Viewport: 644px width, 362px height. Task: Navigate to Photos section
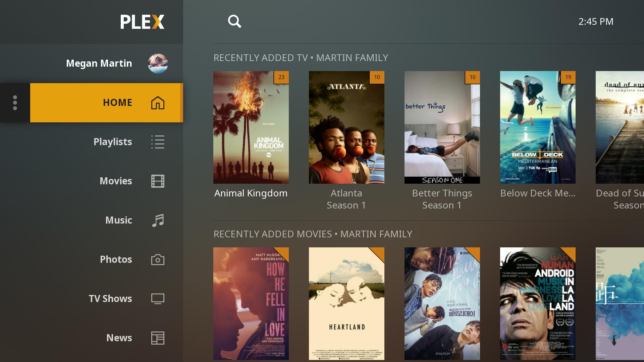pos(116,259)
